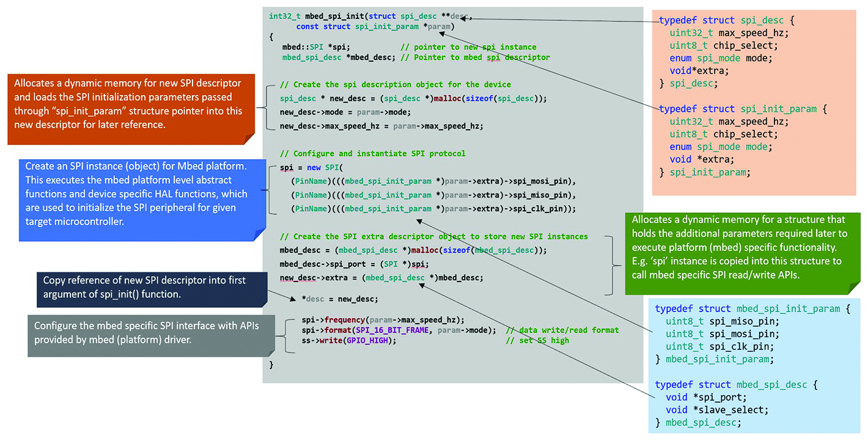Select comment '// data write/read format'
The height and width of the screenshot is (440, 868).
click(x=562, y=330)
